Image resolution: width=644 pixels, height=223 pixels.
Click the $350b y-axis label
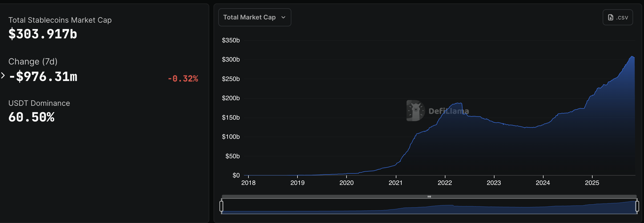pos(231,40)
